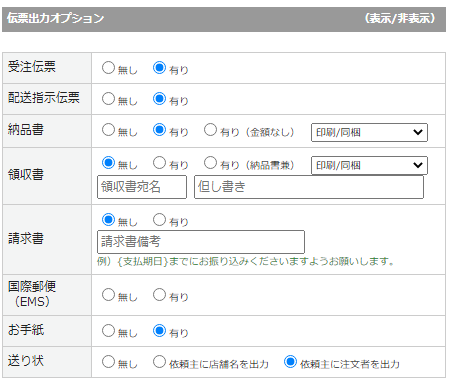Viewport: 449px width, 390px height.
Task: Click the 領収書宛名 input field
Action: pos(142,187)
